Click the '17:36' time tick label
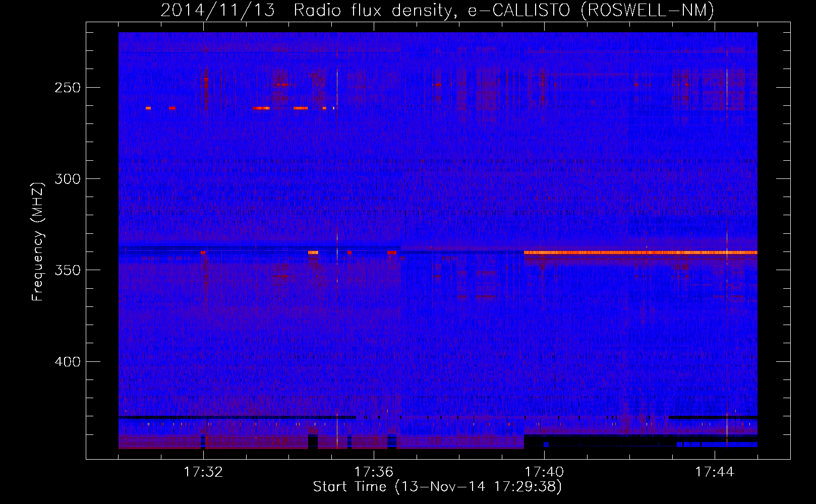Viewport: 816px width, 504px height. (374, 472)
